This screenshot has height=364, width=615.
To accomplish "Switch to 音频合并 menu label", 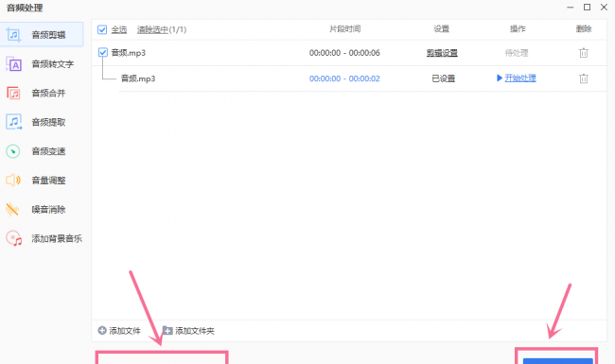I will click(x=48, y=94).
